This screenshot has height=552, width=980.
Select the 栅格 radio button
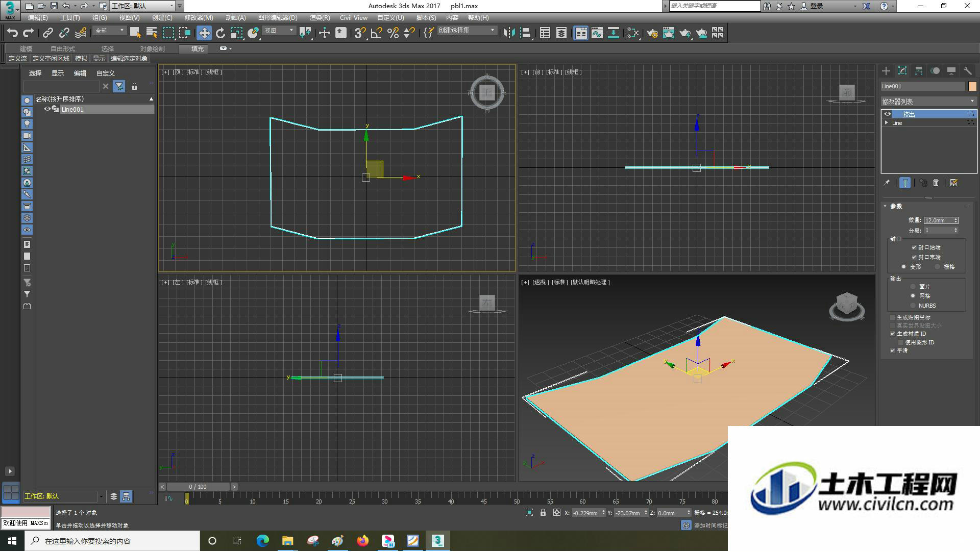[938, 267]
